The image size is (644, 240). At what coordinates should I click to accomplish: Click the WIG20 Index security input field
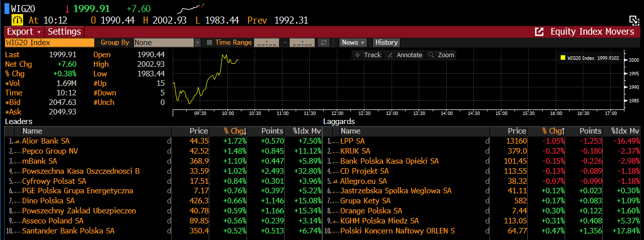coord(50,43)
